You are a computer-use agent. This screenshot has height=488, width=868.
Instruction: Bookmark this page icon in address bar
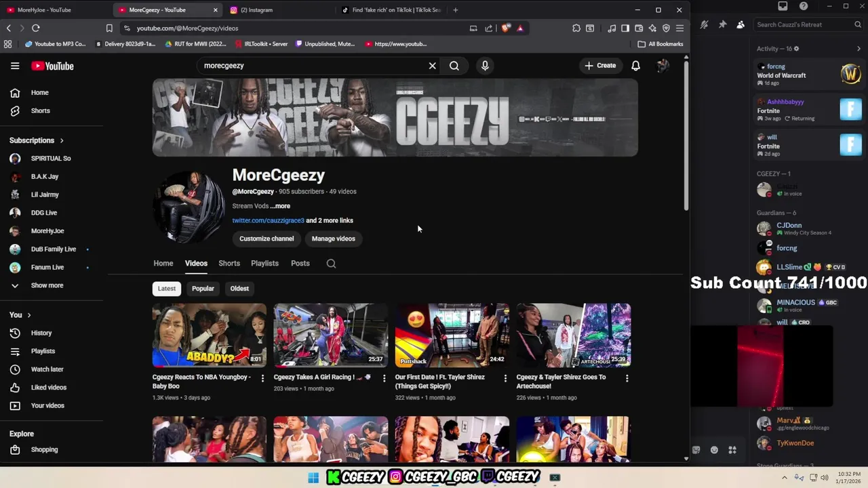(109, 28)
